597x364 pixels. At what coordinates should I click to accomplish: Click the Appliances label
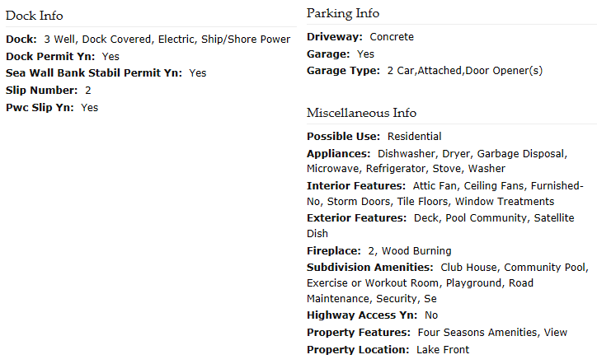pyautogui.click(x=338, y=154)
